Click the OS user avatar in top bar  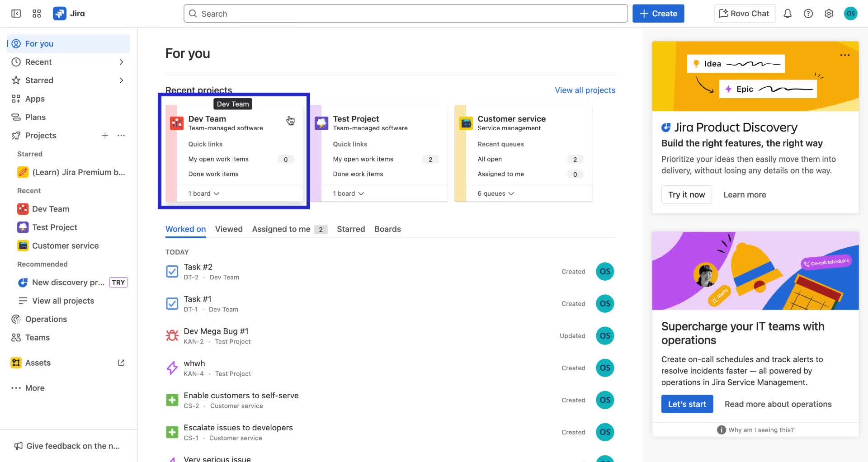tap(850, 14)
